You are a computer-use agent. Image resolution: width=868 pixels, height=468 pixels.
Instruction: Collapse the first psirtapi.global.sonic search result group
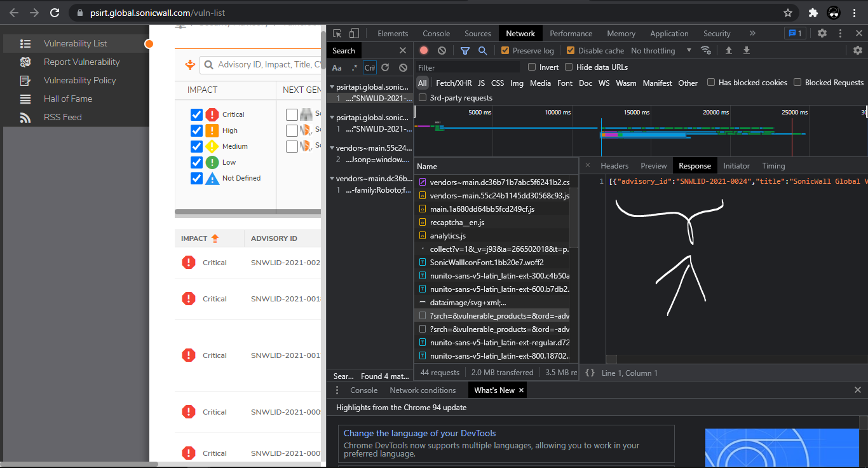331,86
